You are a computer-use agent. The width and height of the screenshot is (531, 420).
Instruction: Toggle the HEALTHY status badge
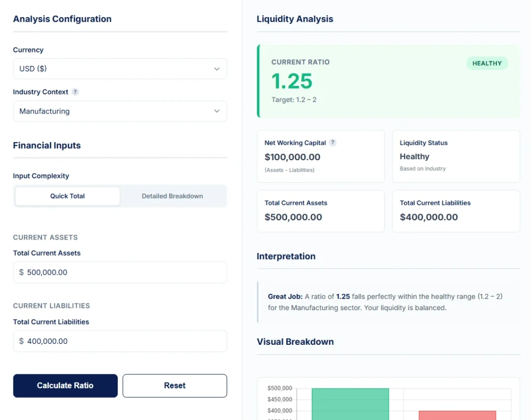coord(487,63)
